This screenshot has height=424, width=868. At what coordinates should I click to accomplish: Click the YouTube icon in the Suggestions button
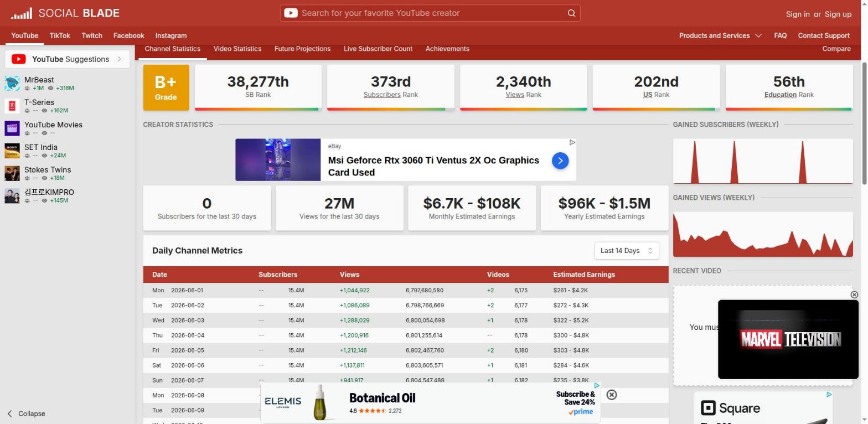tap(18, 59)
